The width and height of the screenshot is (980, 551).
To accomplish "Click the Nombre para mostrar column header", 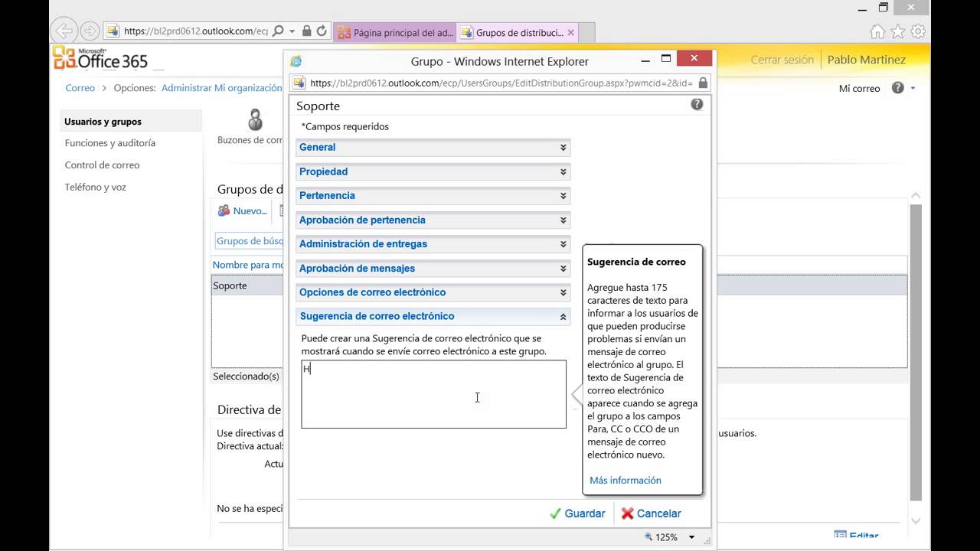I will pos(248,265).
